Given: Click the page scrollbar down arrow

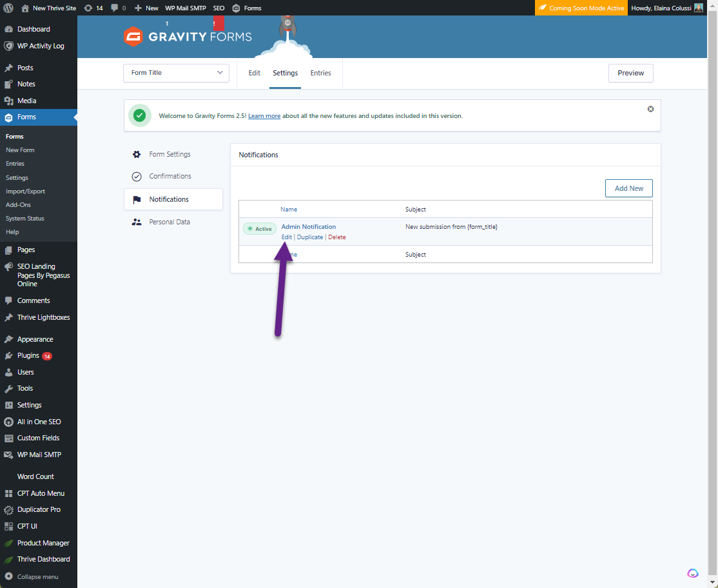Looking at the screenshot, I should [x=712, y=582].
